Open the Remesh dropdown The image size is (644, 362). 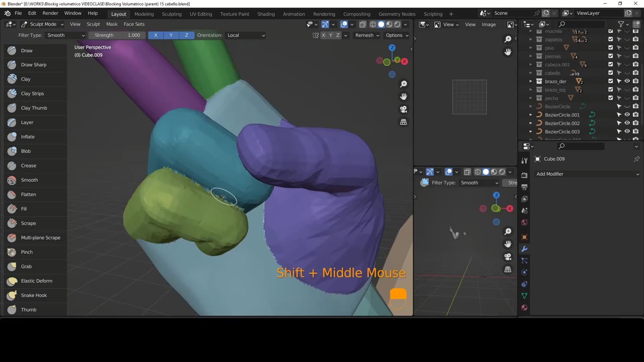click(367, 35)
